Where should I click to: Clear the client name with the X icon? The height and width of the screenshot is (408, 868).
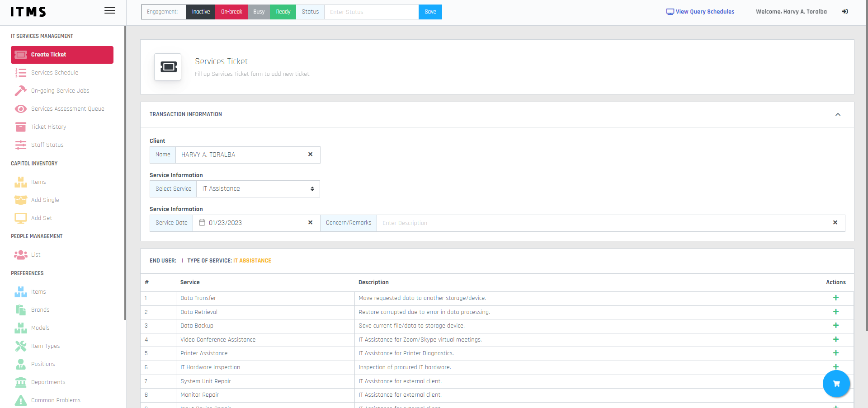pos(310,155)
